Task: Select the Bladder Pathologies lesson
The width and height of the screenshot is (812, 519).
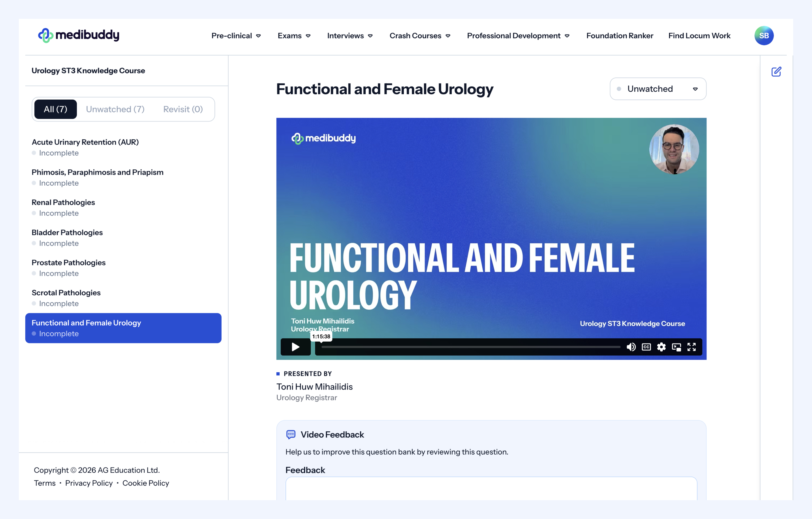Action: click(67, 232)
